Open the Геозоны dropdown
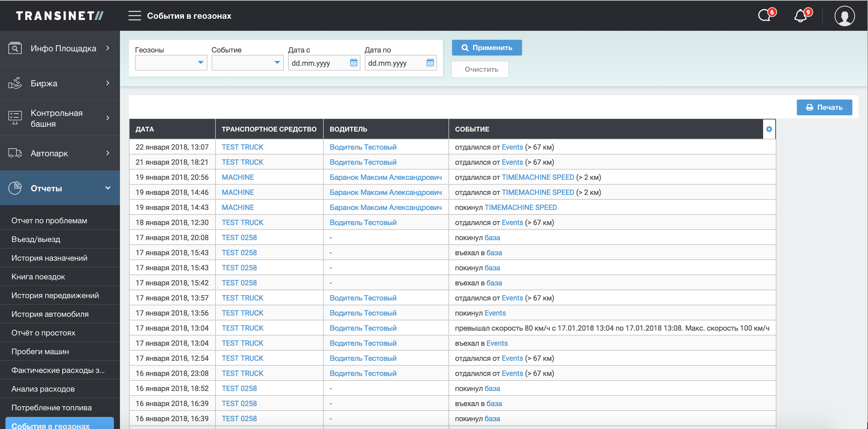The image size is (868, 429). pyautogui.click(x=171, y=63)
